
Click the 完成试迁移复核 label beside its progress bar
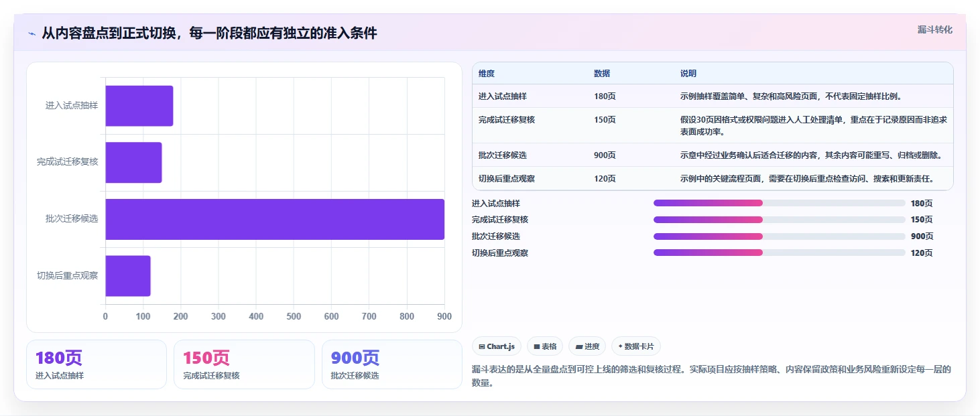point(500,220)
